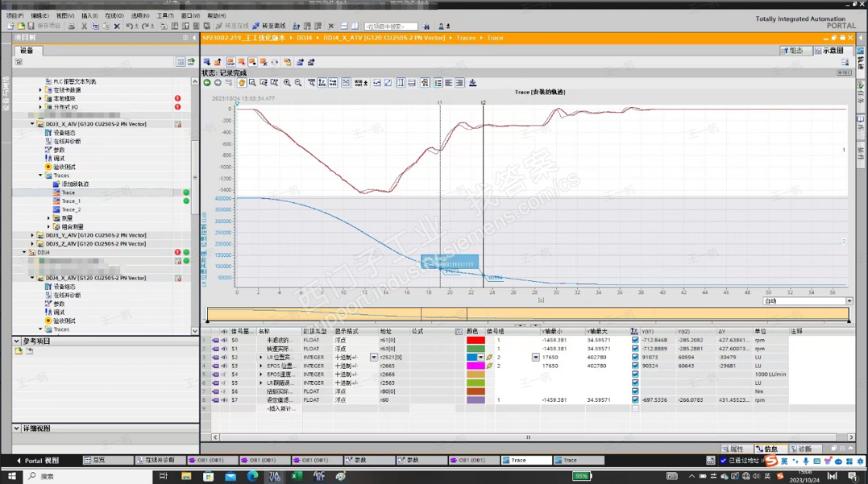Click the export trace download icon
Viewport: 868px width, 484px height.
[472, 83]
